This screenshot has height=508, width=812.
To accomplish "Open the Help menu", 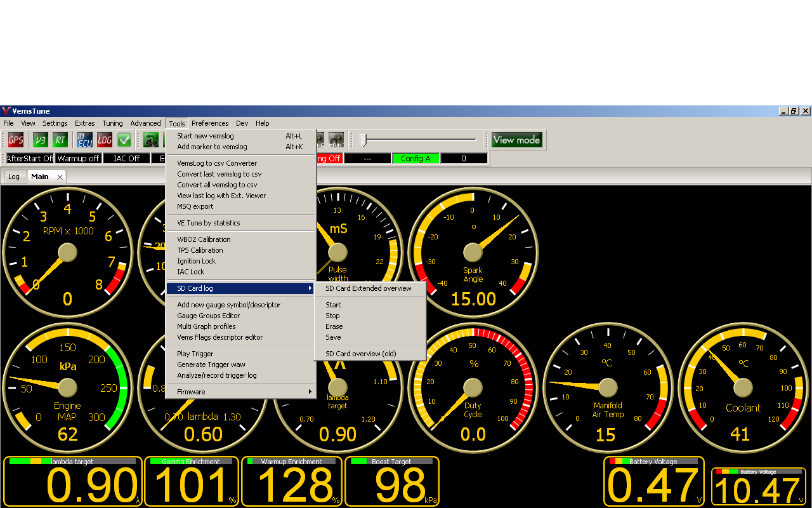I will click(x=262, y=123).
